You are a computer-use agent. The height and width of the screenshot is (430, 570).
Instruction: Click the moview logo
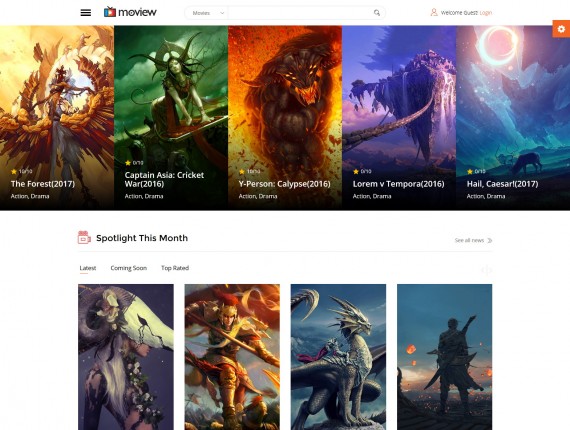tap(130, 12)
